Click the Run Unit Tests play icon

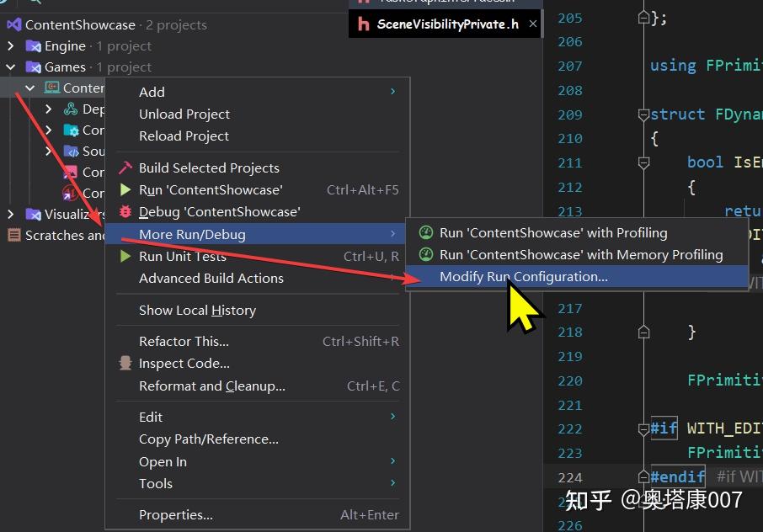(124, 256)
